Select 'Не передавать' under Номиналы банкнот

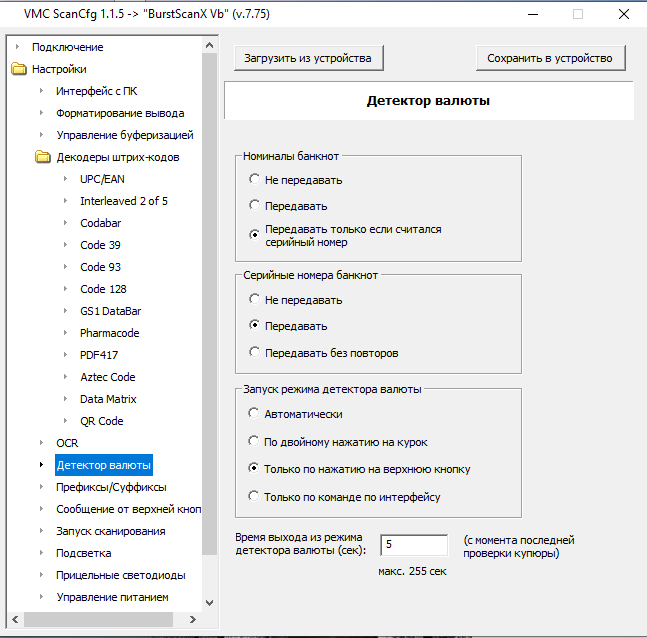(255, 180)
